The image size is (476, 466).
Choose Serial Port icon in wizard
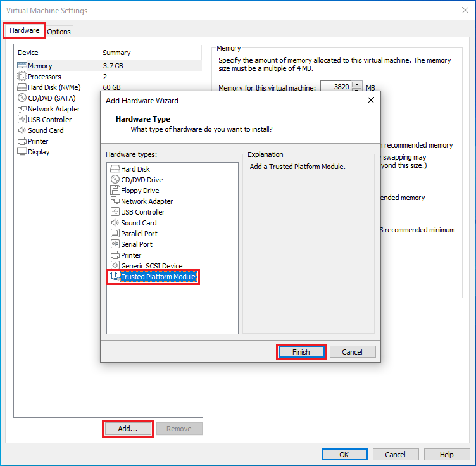click(115, 244)
